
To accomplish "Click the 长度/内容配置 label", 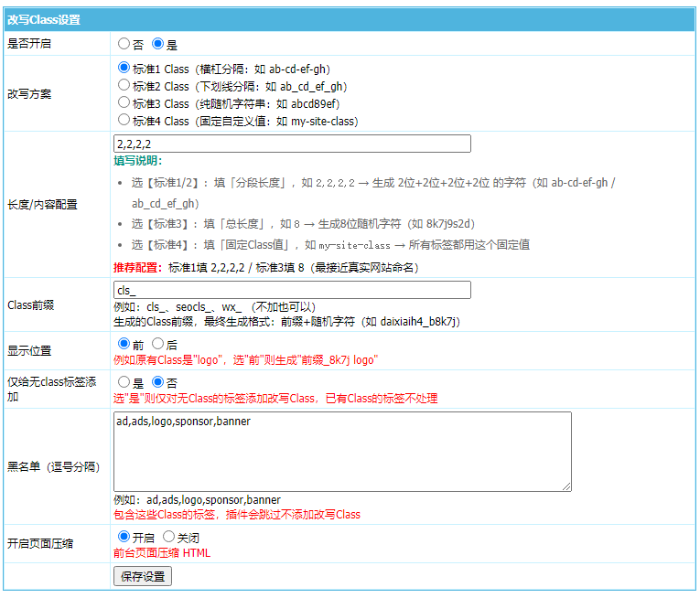I will (42, 205).
